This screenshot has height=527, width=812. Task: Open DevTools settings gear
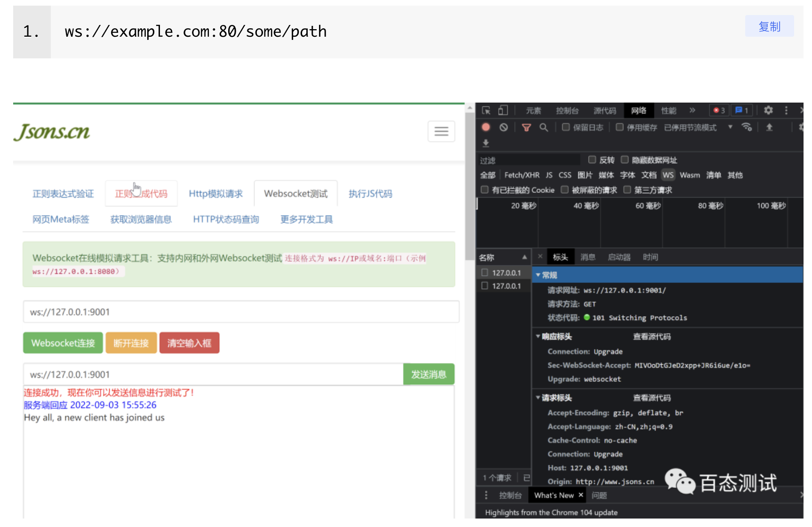[x=769, y=110]
